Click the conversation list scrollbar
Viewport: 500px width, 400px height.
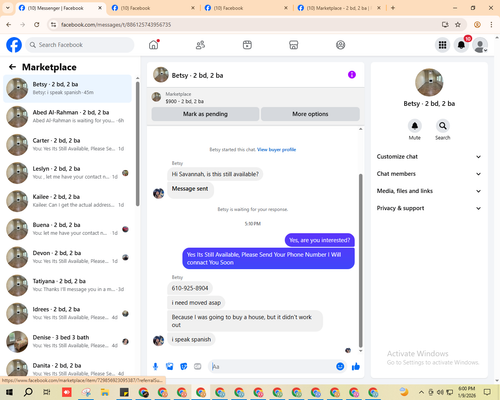tap(138, 144)
